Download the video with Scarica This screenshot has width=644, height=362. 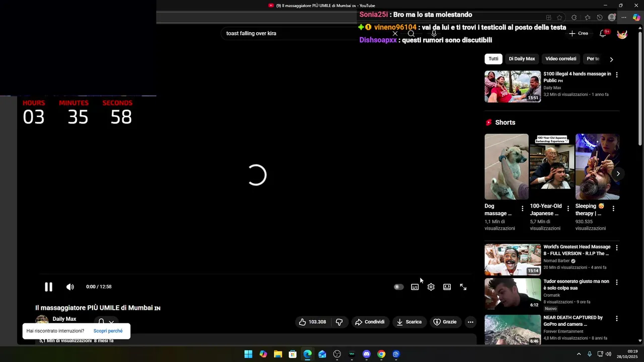[409, 322]
